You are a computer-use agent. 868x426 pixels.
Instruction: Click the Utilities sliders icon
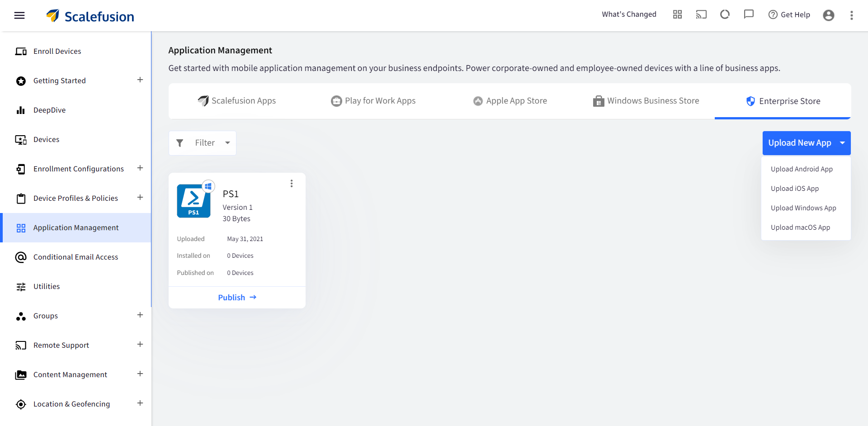[x=21, y=287]
